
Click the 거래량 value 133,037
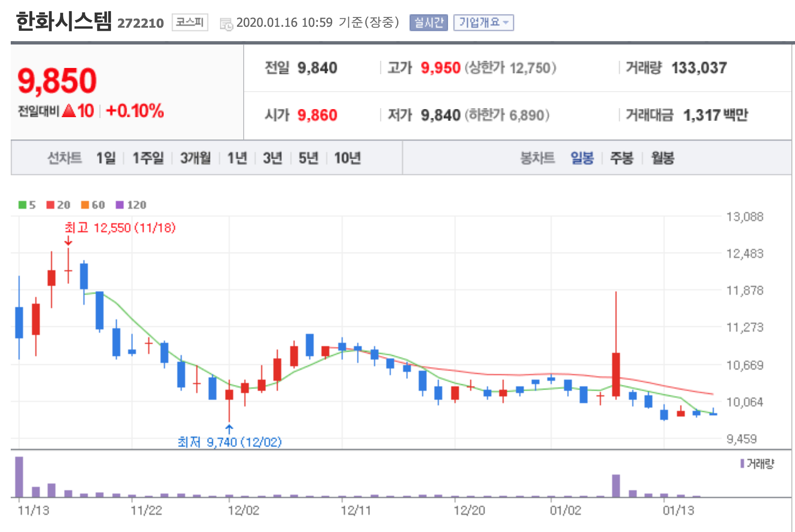pyautogui.click(x=699, y=68)
